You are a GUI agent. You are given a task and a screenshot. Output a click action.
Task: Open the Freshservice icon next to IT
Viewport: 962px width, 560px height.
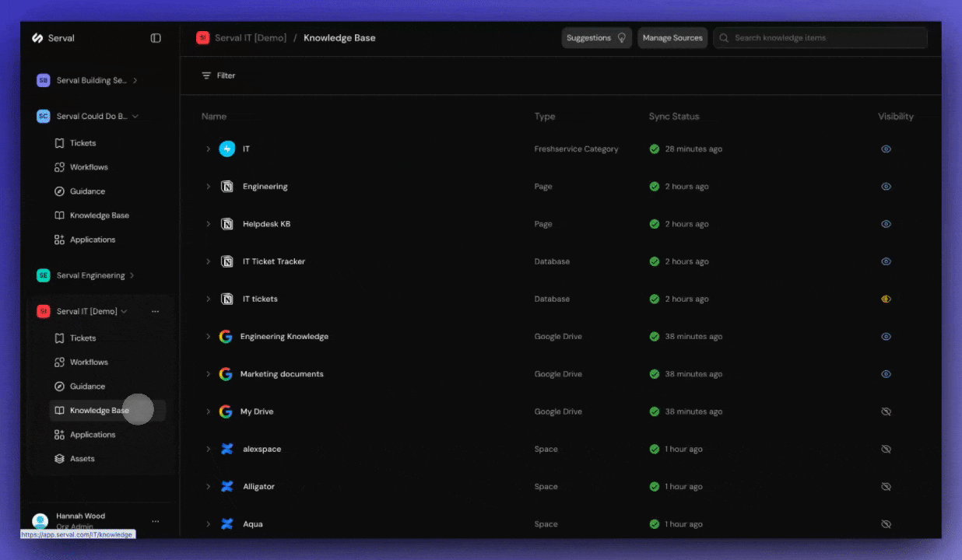[x=226, y=149]
